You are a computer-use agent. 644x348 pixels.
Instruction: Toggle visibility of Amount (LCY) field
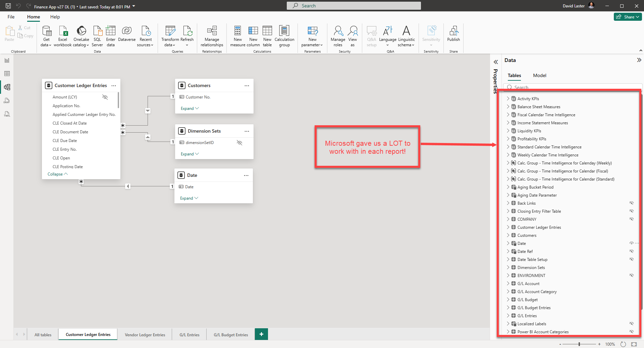(105, 97)
